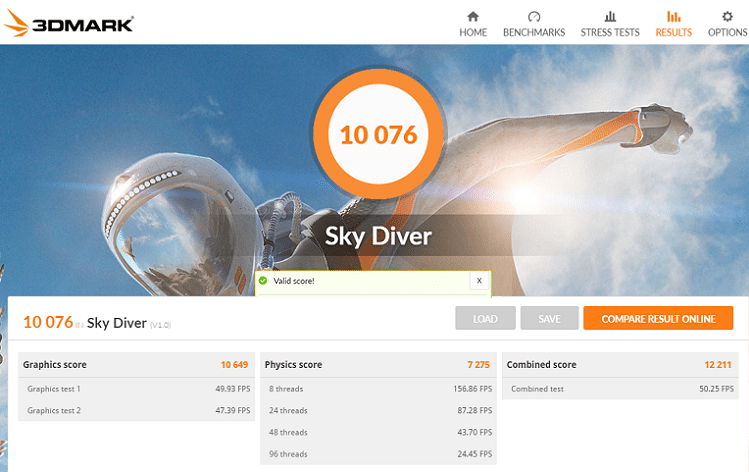Select the RESULTS tab label
749x472 pixels.
674,32
